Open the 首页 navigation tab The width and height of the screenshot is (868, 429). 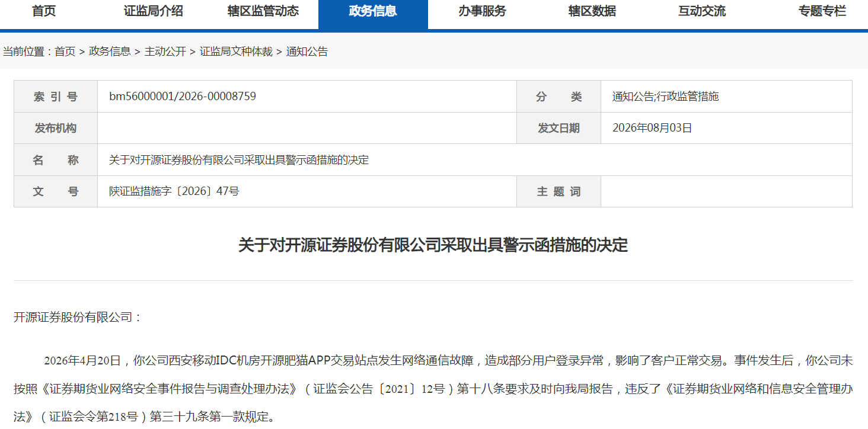click(x=44, y=11)
